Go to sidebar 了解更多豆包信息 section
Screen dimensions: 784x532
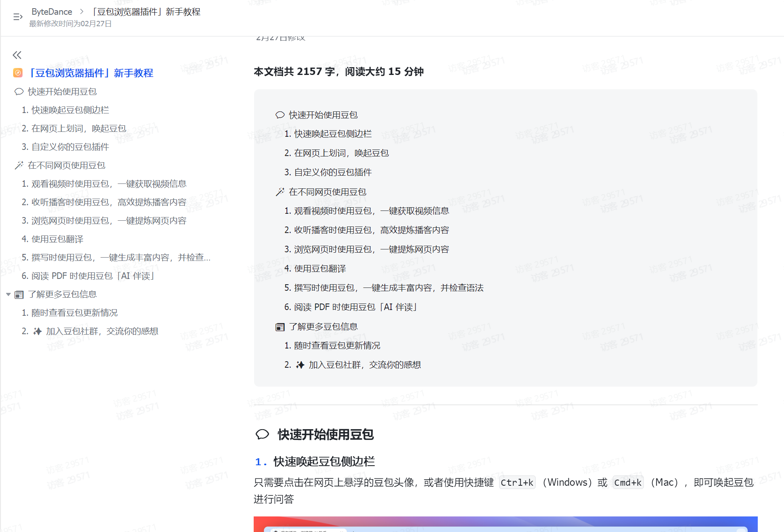(62, 294)
